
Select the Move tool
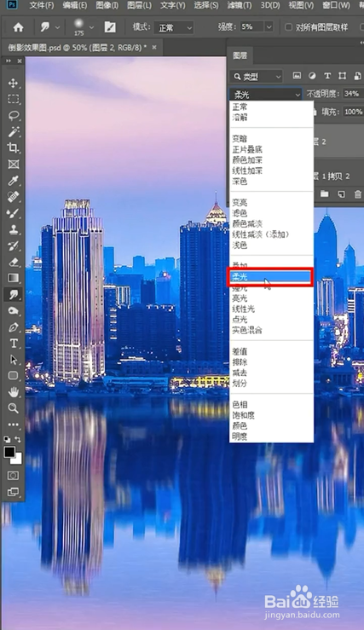(14, 84)
